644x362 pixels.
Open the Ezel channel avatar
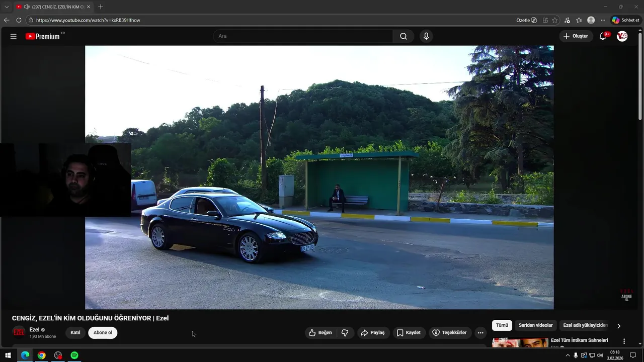coord(19,332)
